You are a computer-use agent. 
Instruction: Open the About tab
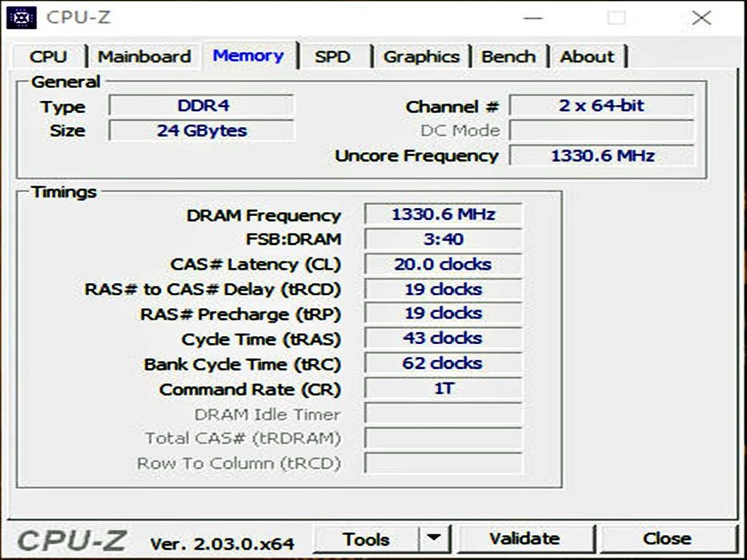coord(587,57)
